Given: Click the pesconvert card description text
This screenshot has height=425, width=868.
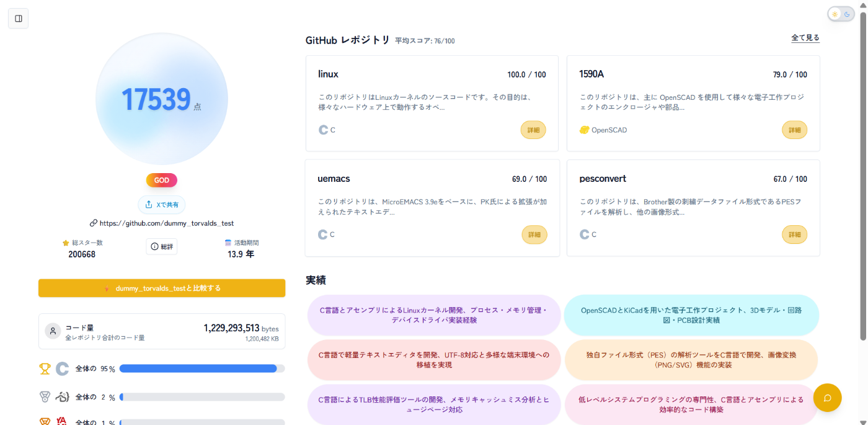Looking at the screenshot, I should (x=690, y=207).
